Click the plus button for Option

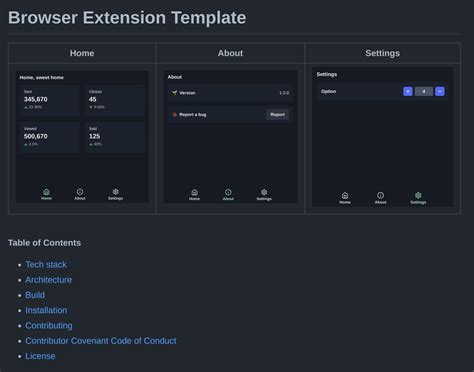(x=408, y=91)
